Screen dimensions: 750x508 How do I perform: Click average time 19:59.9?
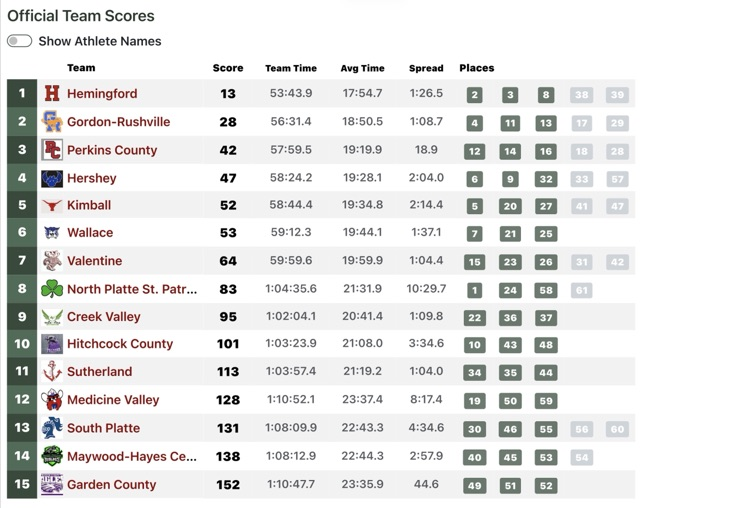pyautogui.click(x=362, y=260)
